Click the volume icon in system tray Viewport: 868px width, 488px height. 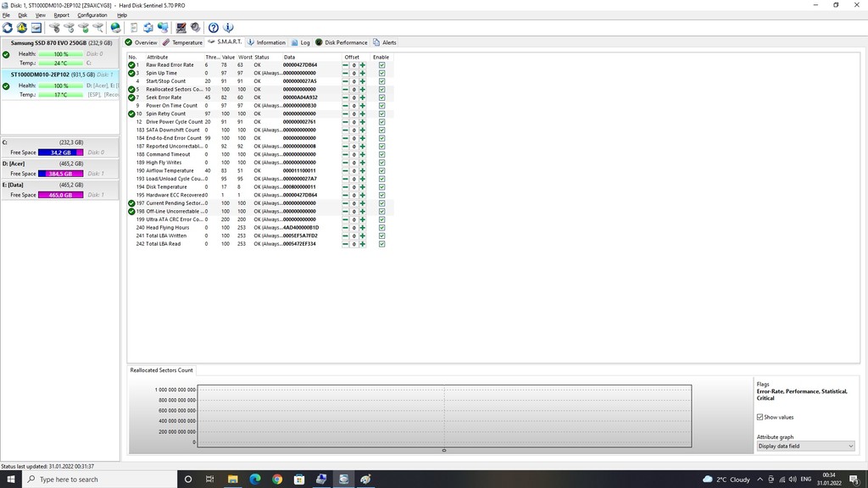pyautogui.click(x=793, y=480)
